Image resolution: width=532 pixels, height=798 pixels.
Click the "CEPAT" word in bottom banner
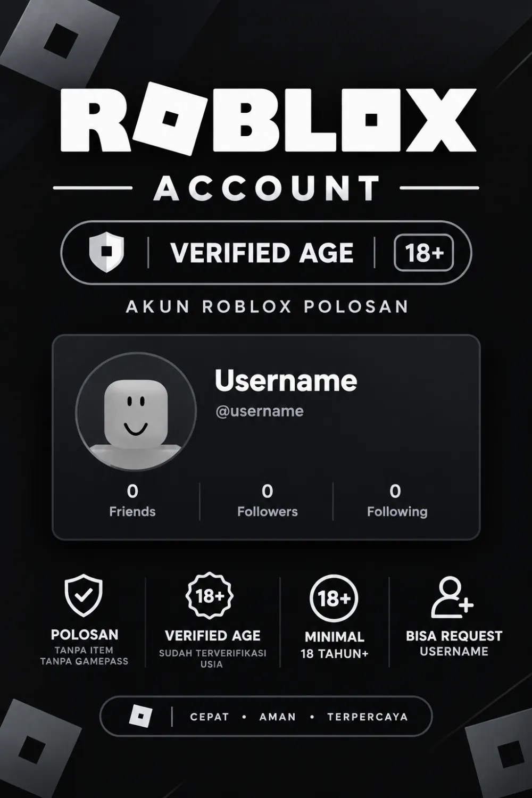(x=209, y=717)
